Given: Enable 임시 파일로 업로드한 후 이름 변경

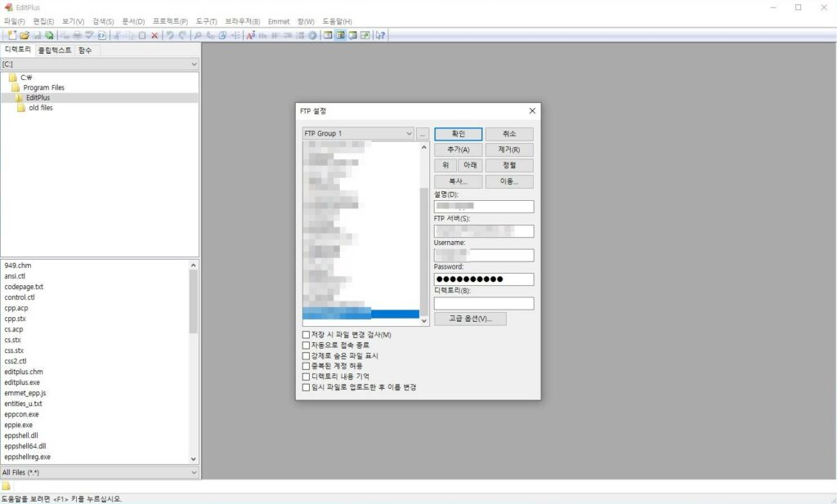Looking at the screenshot, I should (306, 386).
